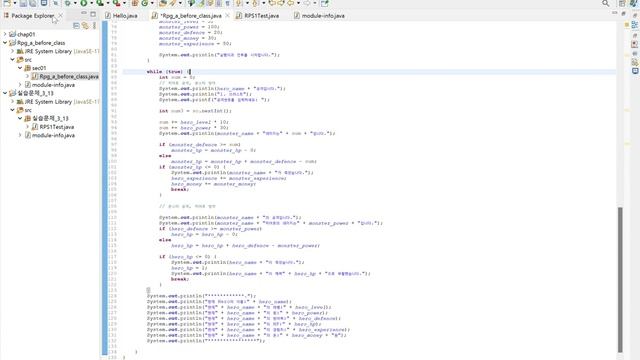Screen dimensions: 640x360
Task: Collapse all in Package Explorer
Action: point(76,25)
